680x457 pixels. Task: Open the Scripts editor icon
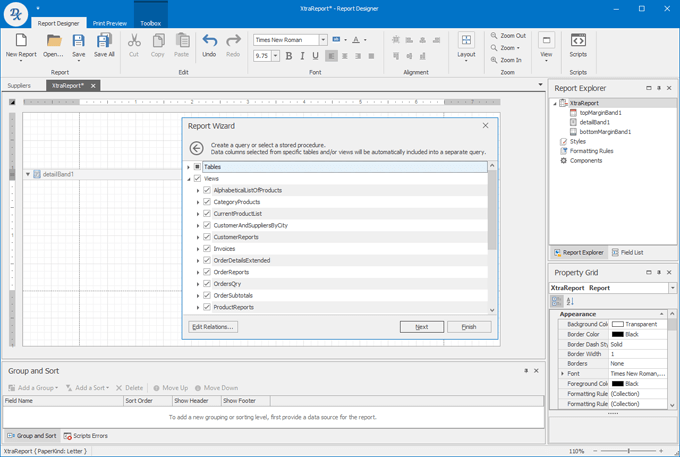(578, 41)
